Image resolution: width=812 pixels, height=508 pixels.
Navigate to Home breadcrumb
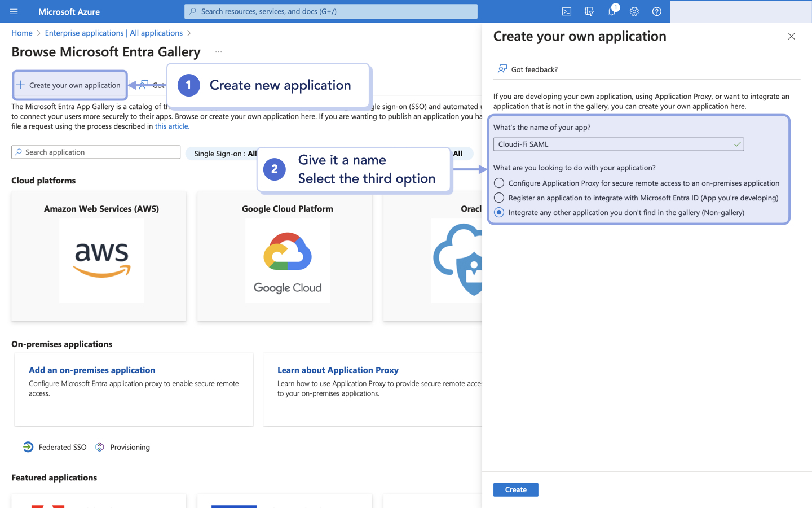click(x=21, y=33)
